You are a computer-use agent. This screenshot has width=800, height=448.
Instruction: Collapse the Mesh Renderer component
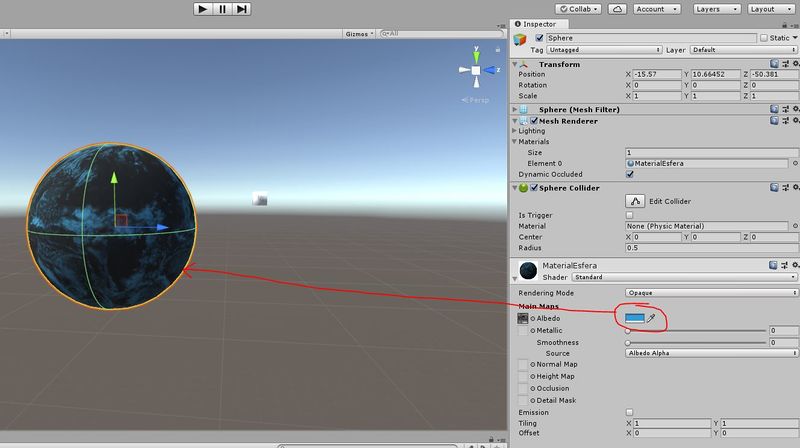click(514, 121)
